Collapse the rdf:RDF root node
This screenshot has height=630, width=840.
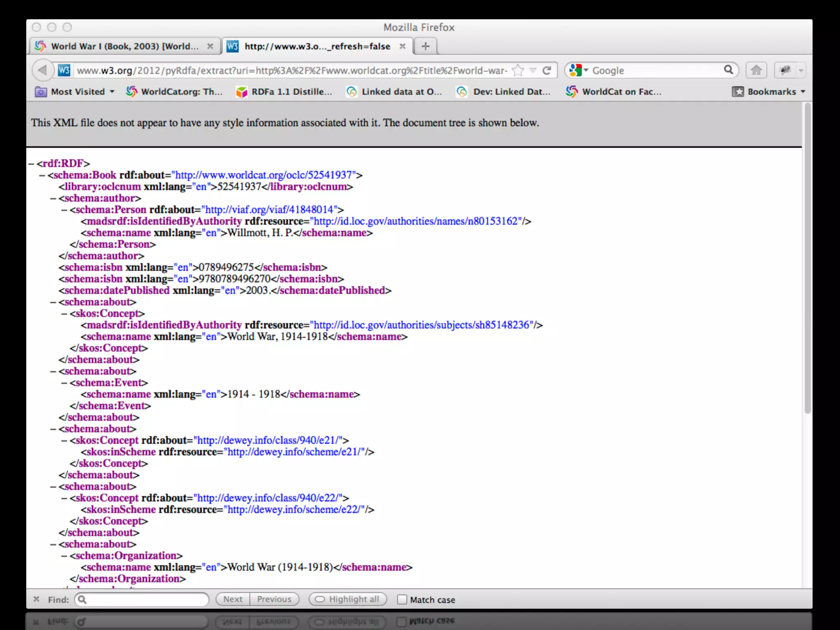(x=31, y=164)
